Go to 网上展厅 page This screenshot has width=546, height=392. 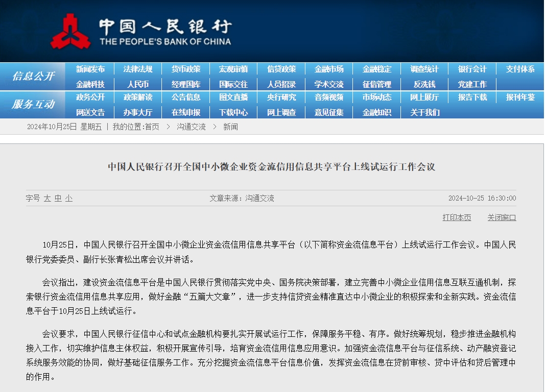pyautogui.click(x=424, y=97)
